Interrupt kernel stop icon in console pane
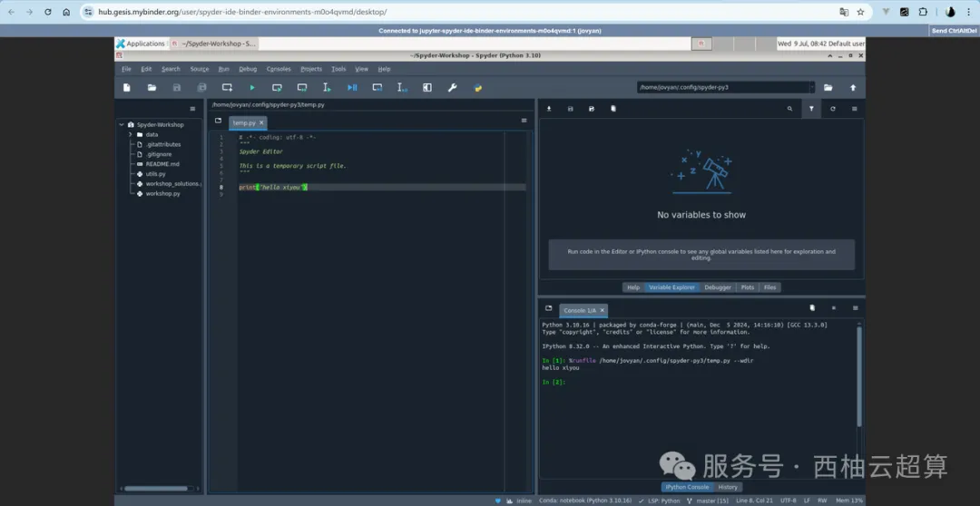The width and height of the screenshot is (980, 506). coord(833,308)
